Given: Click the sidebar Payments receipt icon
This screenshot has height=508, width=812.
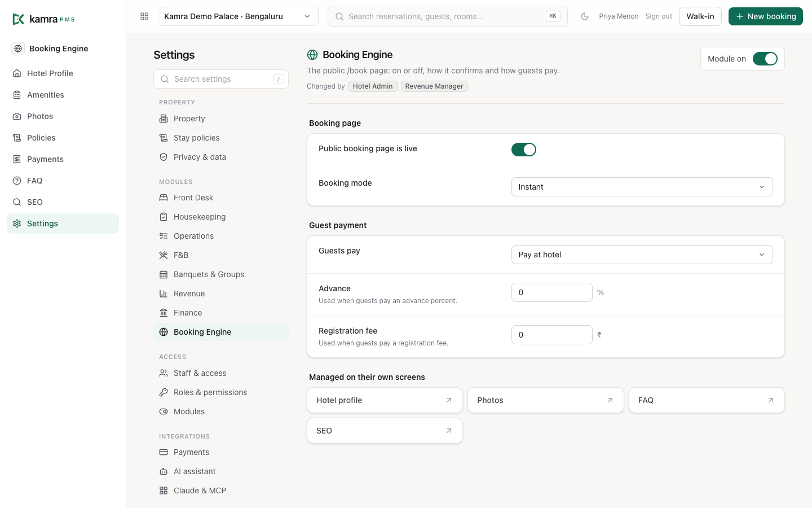Looking at the screenshot, I should (17, 159).
